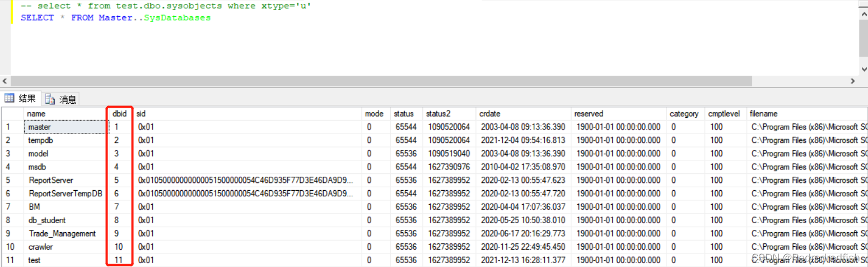This screenshot has height=267, width=868.
Task: Click crdate 2010-04-02 17:35:08.970 cell
Action: (524, 167)
